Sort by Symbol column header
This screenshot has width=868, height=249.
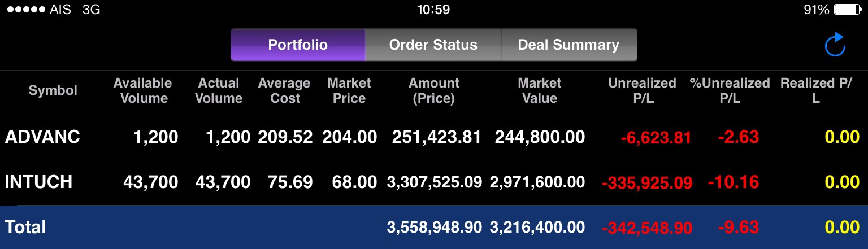tap(53, 90)
